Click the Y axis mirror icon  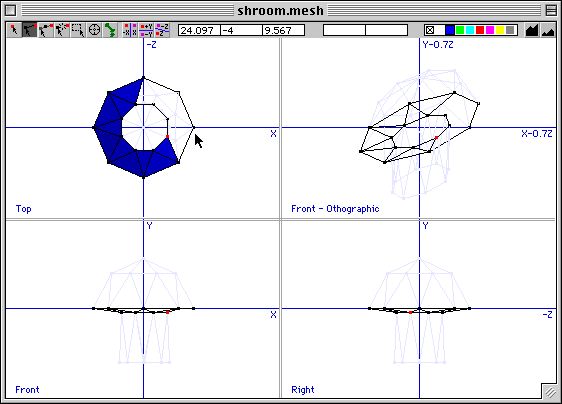tap(146, 30)
